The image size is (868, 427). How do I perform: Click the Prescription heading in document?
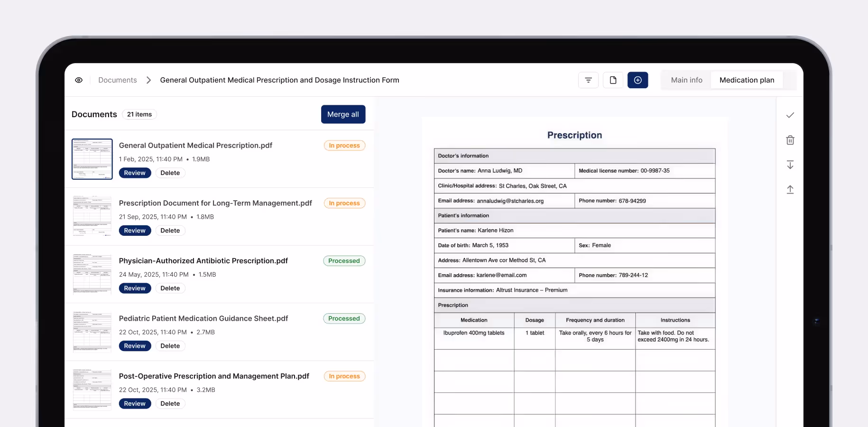pyautogui.click(x=574, y=135)
